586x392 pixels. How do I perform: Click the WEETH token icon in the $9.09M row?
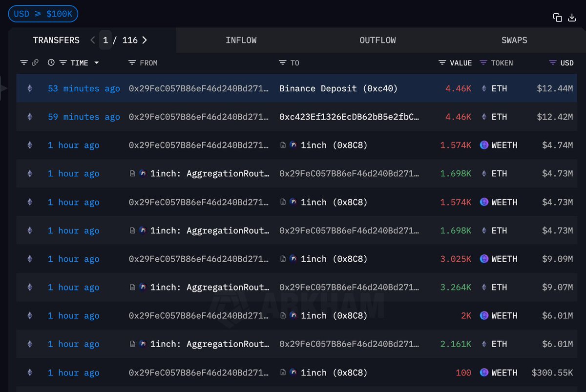[484, 259]
